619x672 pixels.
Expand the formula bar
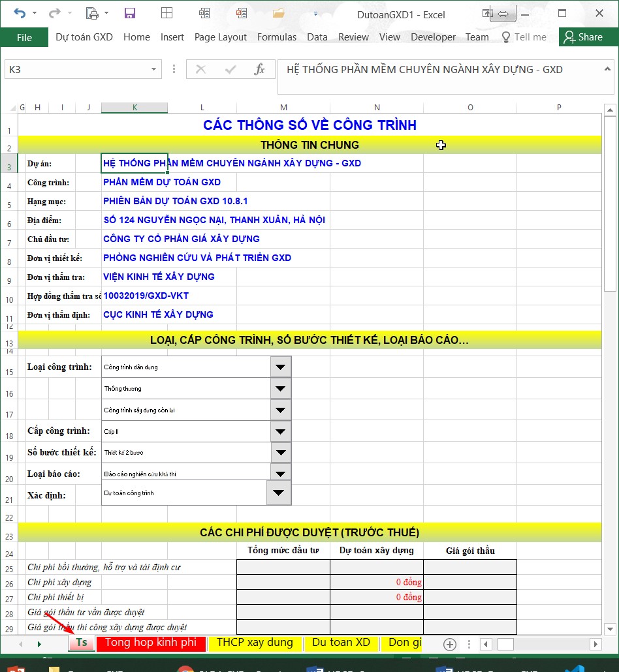[x=608, y=69]
